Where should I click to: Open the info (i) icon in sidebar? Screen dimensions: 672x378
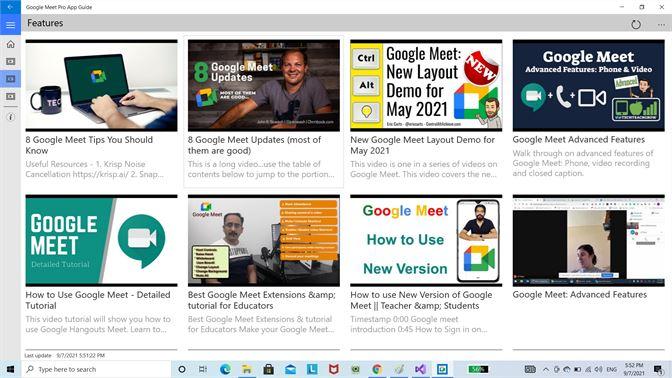[x=10, y=117]
